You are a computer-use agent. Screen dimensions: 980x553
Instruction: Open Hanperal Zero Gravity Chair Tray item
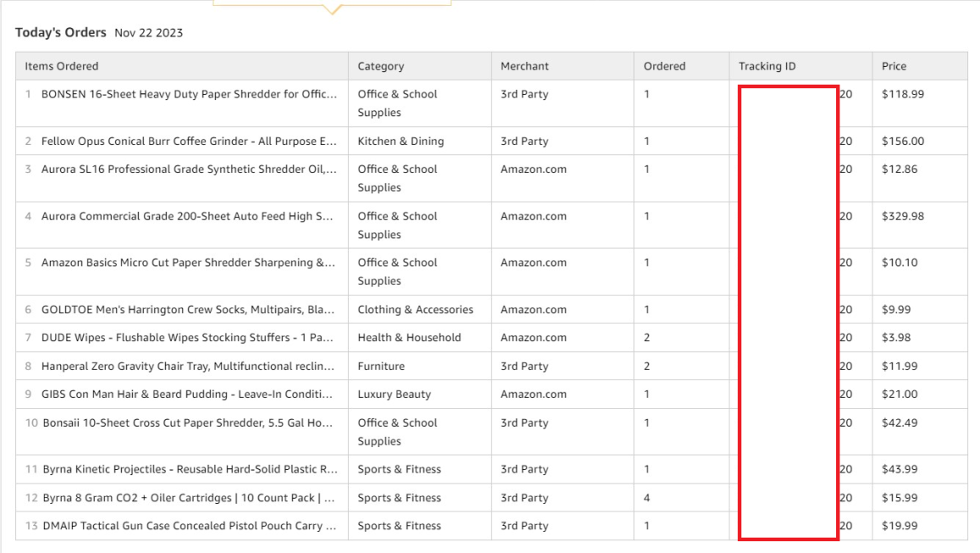(188, 367)
